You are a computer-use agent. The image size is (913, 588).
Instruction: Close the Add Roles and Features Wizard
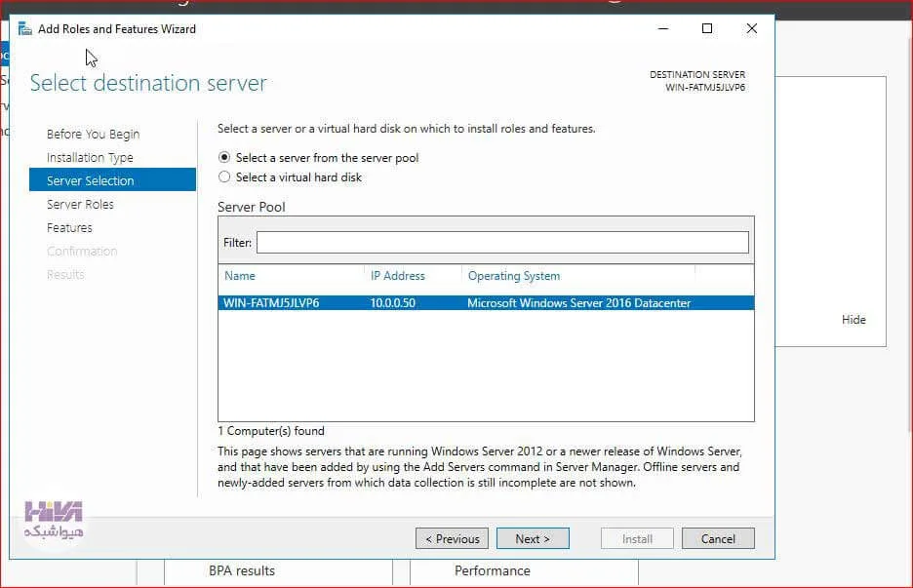coord(752,28)
